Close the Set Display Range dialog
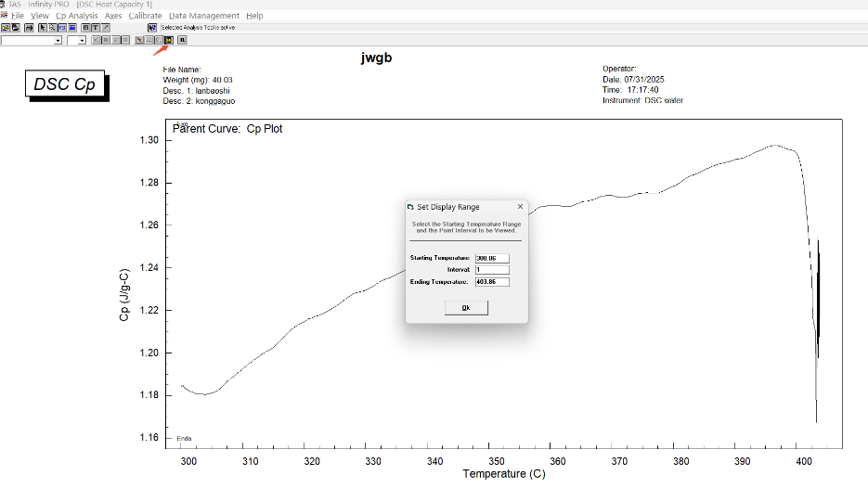 tap(520, 207)
